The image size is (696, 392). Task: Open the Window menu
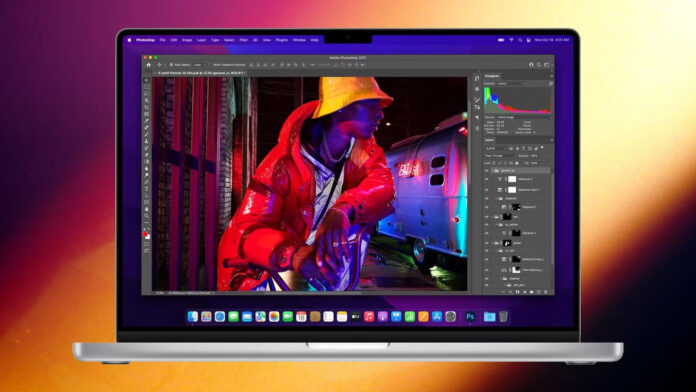[x=299, y=40]
